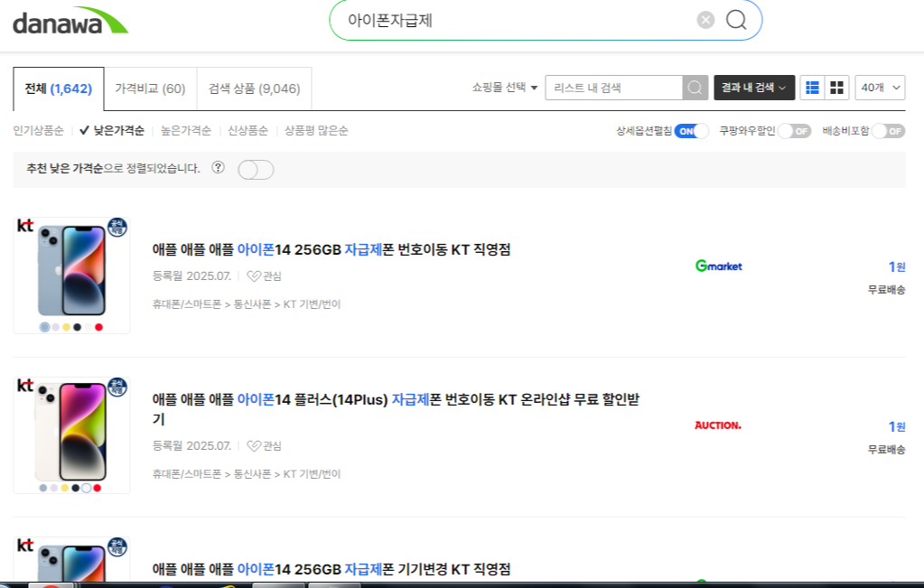Viewport: 924px width, 588px height.
Task: Click the category path under the first product
Action: pos(247,304)
